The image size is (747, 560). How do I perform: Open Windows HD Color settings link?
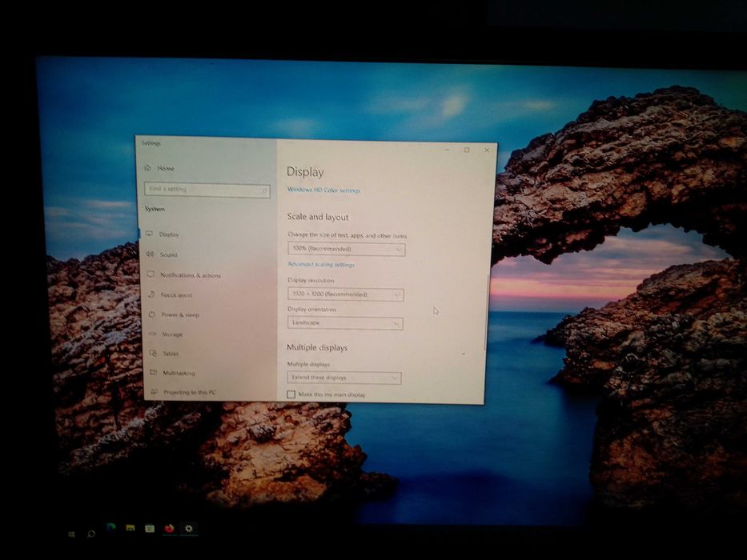click(x=323, y=190)
